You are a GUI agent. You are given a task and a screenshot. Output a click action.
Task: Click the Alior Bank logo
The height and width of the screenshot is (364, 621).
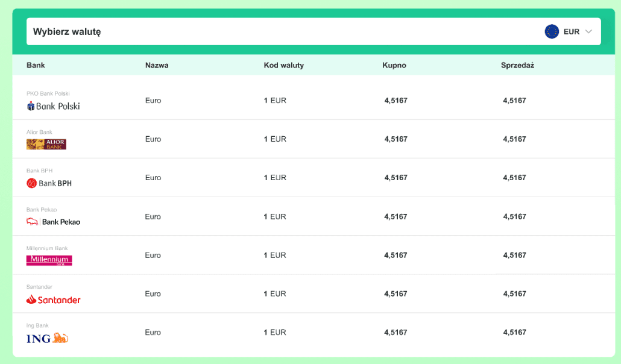click(x=46, y=145)
